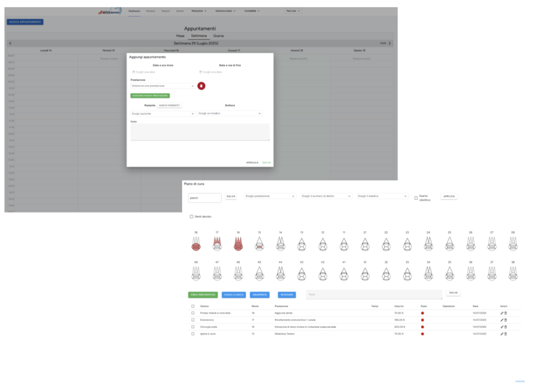Enable the Denti decidui checkbox
The height and width of the screenshot is (392, 549).
191,217
